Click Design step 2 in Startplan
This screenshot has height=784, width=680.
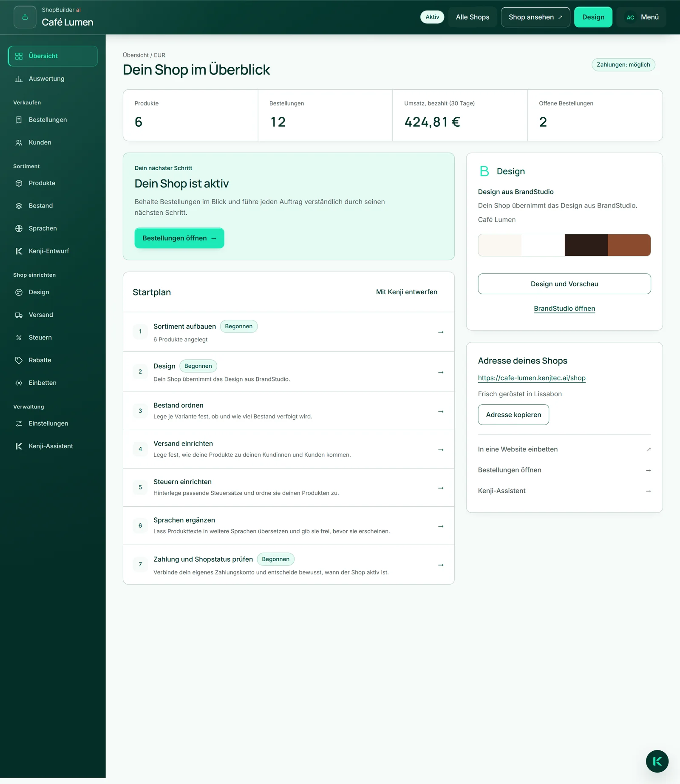(289, 372)
